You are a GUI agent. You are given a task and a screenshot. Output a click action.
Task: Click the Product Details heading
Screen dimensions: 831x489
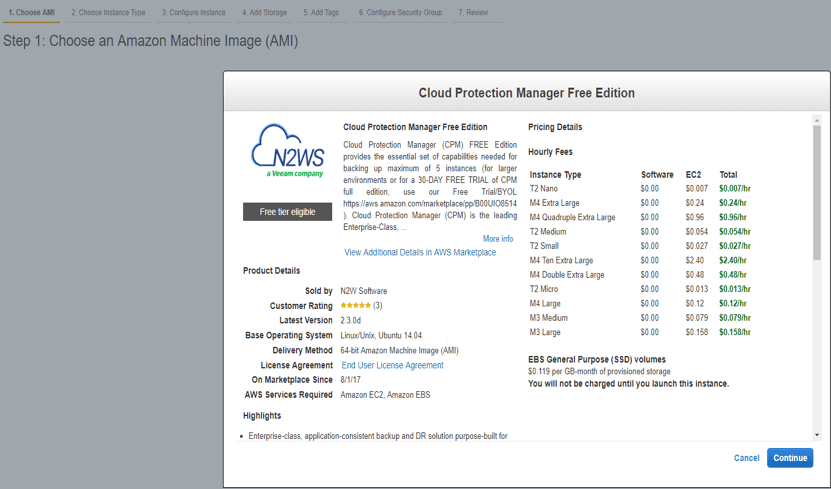[271, 271]
